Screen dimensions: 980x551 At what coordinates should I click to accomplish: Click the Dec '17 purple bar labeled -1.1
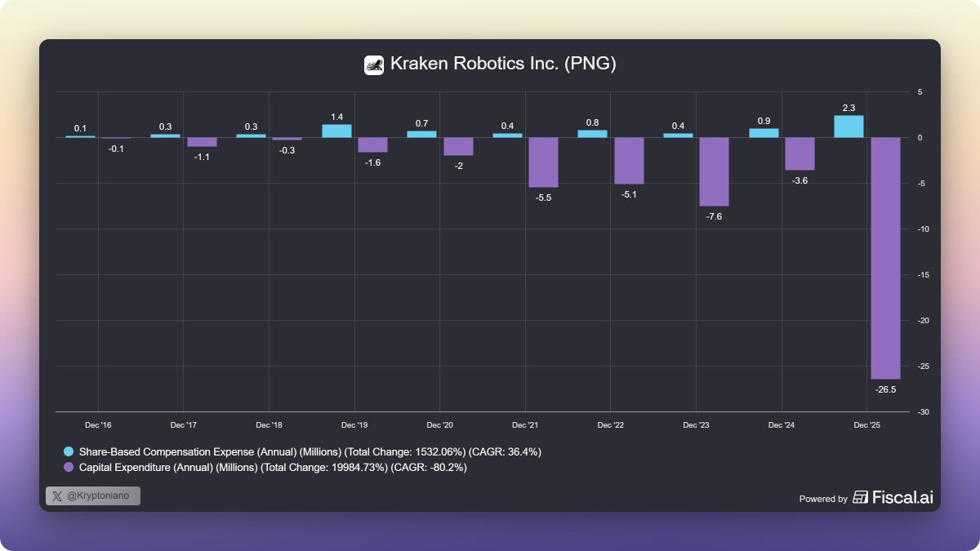pos(202,142)
